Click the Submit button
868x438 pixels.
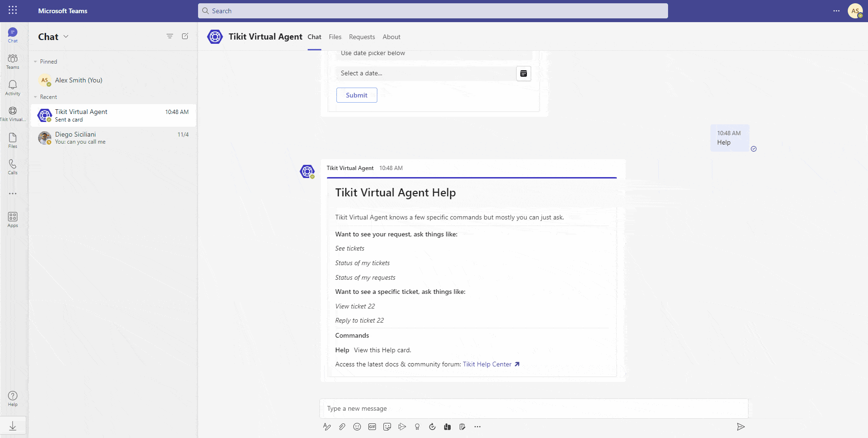357,95
